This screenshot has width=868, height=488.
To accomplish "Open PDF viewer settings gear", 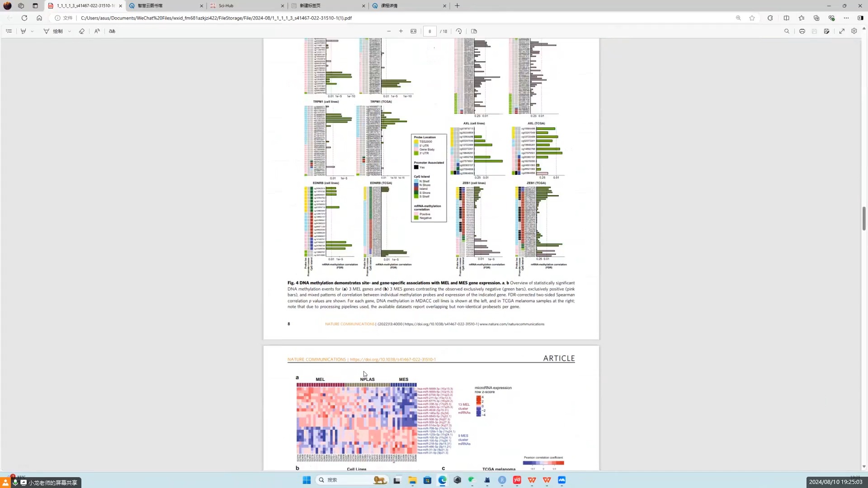I will [854, 31].
